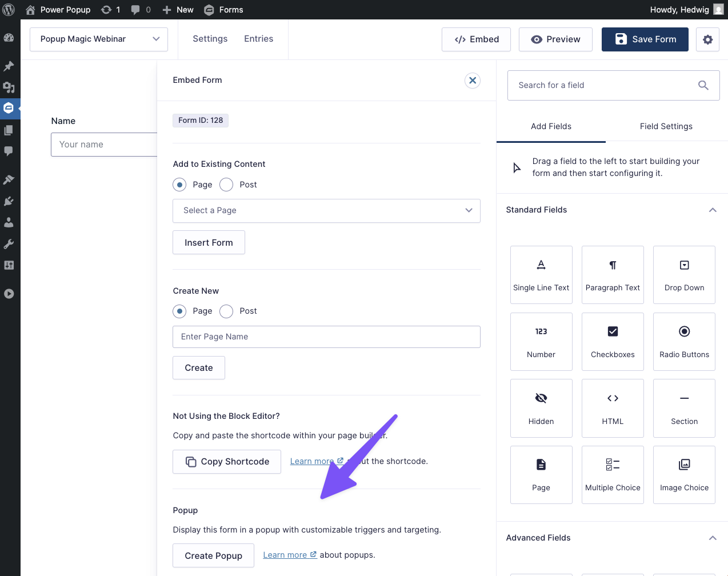This screenshot has height=576, width=728.
Task: Open the Select a Page dropdown
Action: coord(326,211)
